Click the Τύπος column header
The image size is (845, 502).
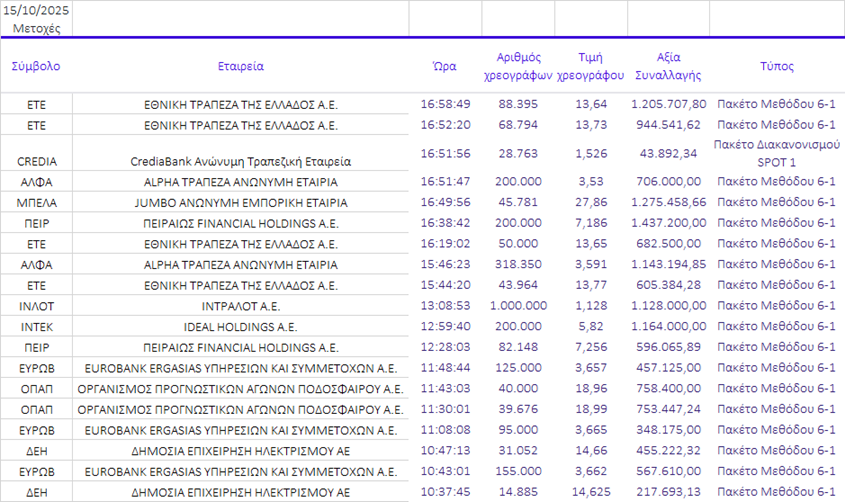(777, 66)
